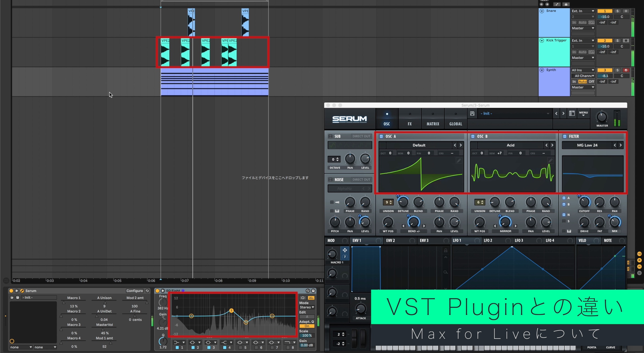Go to next Serum preset arrow
Image resolution: width=644 pixels, height=353 pixels.
[x=563, y=113]
